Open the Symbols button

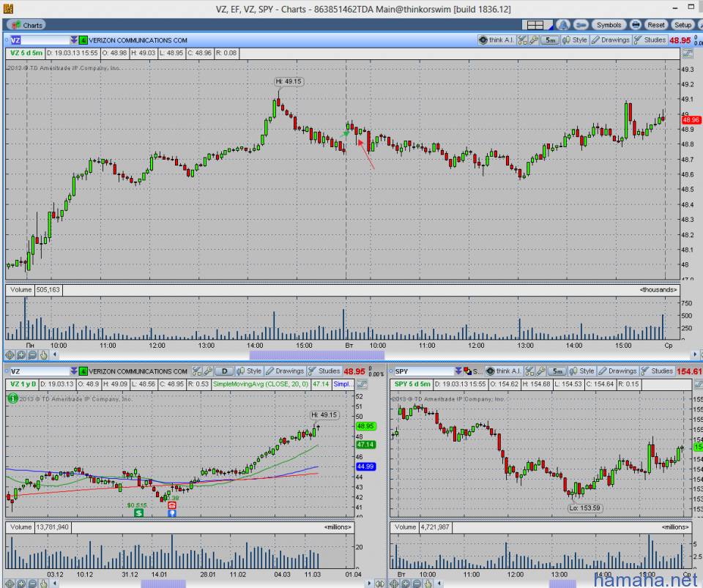609,25
